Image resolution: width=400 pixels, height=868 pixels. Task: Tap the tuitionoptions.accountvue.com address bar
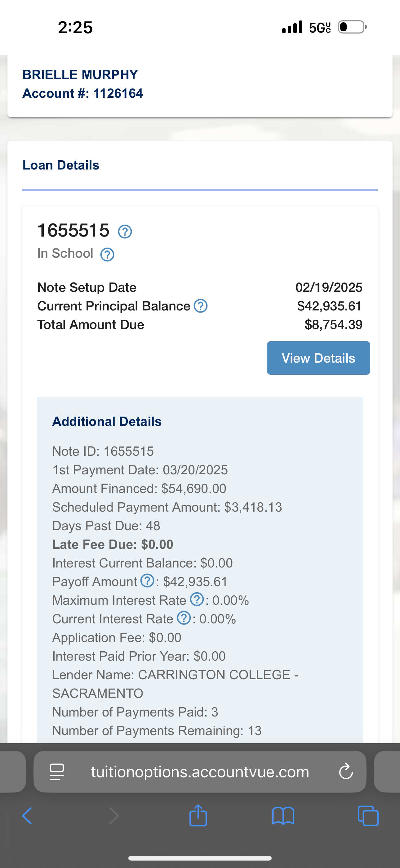click(x=200, y=772)
